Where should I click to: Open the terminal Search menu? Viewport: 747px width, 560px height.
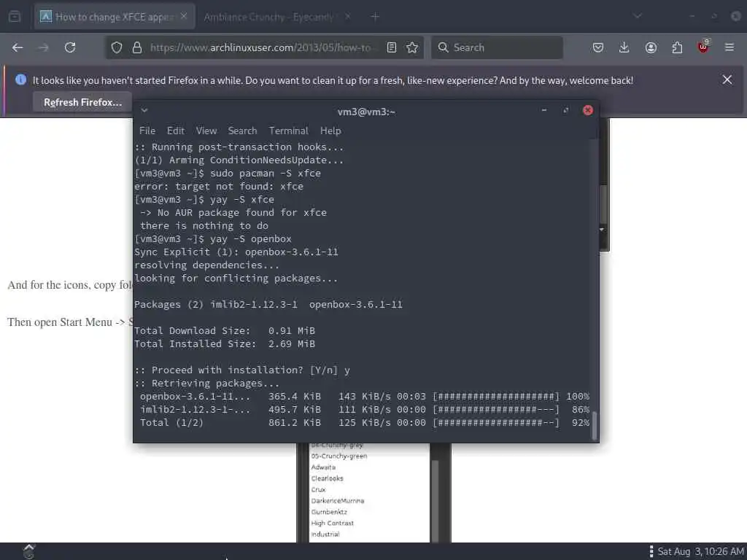[x=242, y=131]
